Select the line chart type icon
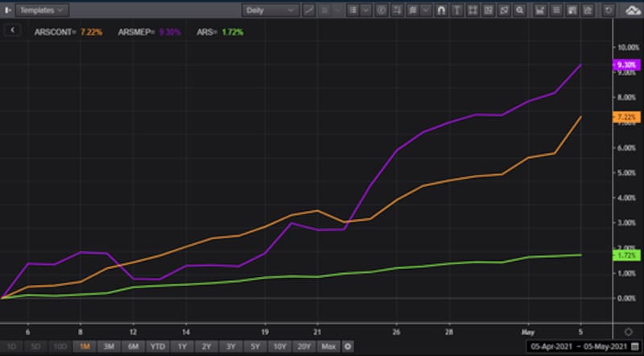This screenshot has width=644, height=356. tap(309, 10)
